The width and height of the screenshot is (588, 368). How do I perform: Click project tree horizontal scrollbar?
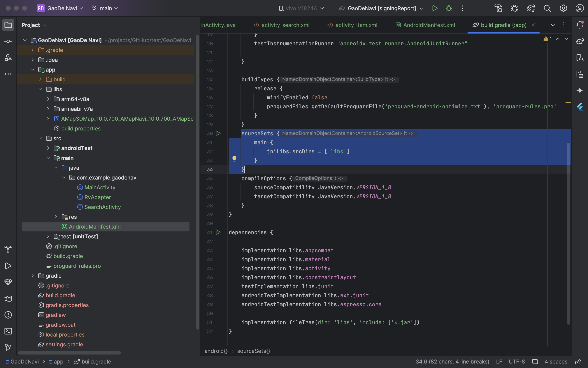tap(69, 353)
